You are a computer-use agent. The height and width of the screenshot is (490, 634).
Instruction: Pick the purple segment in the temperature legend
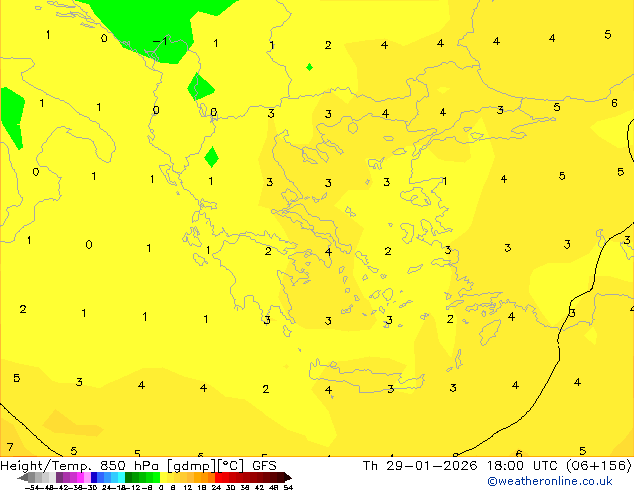click(x=66, y=477)
